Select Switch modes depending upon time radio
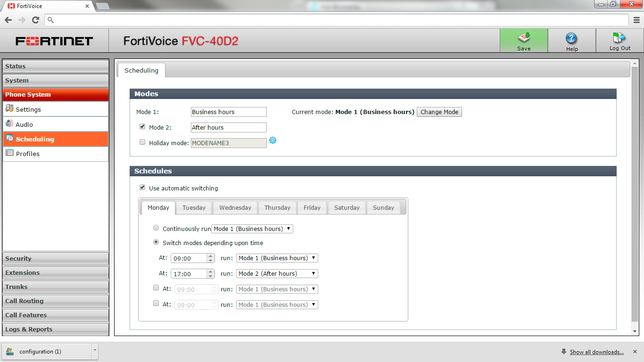The width and height of the screenshot is (644, 362). tap(156, 242)
